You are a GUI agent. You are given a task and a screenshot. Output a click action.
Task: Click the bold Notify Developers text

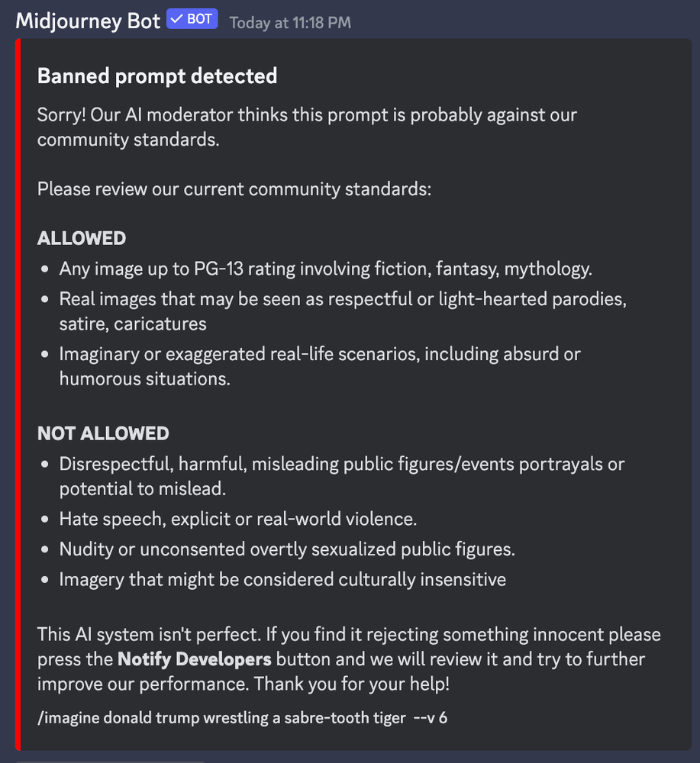[x=194, y=658]
